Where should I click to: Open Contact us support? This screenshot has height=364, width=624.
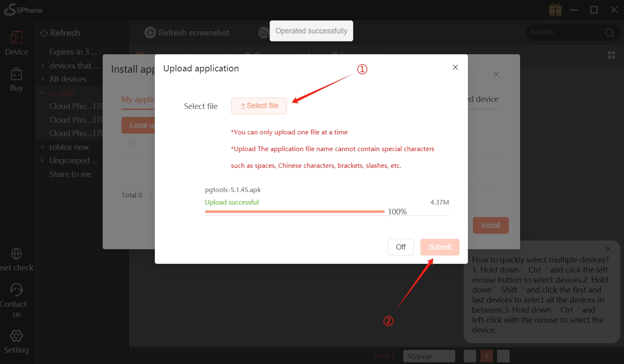pyautogui.click(x=17, y=300)
